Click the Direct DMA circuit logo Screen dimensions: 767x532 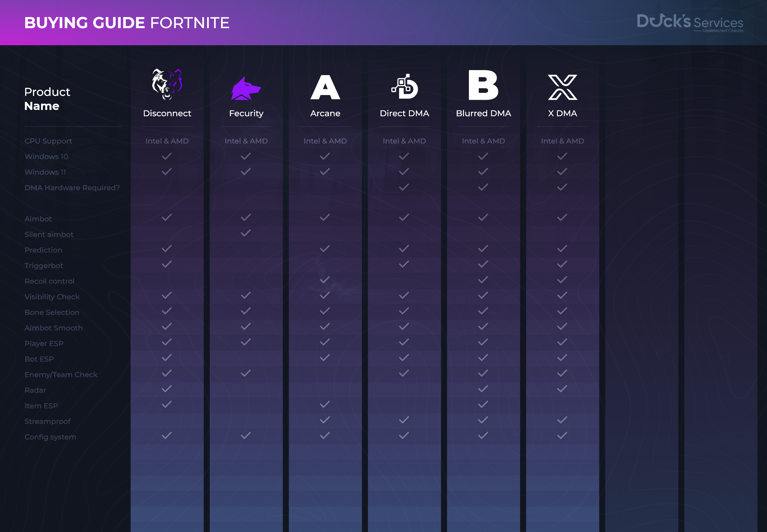(404, 87)
